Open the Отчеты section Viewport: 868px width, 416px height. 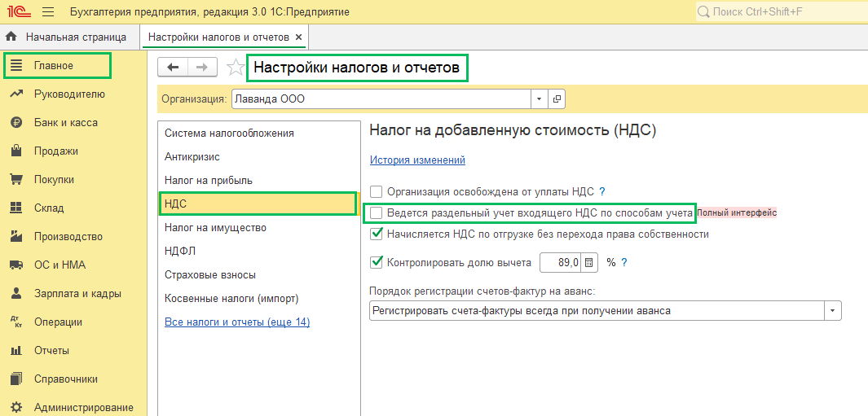click(73, 351)
